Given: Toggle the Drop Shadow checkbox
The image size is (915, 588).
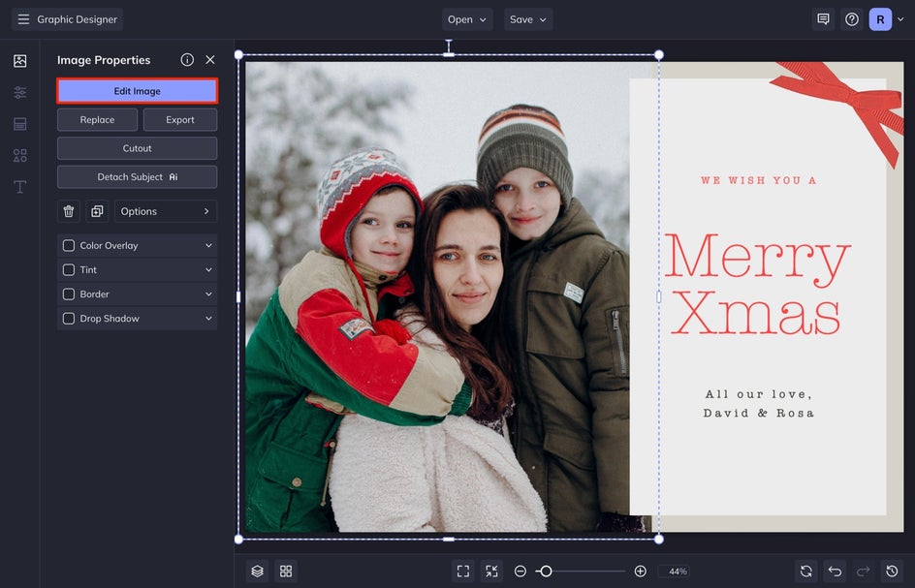Looking at the screenshot, I should click(x=69, y=319).
